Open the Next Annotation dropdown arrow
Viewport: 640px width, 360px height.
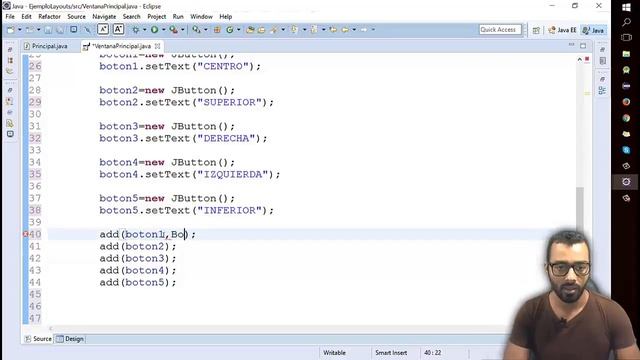(x=304, y=30)
